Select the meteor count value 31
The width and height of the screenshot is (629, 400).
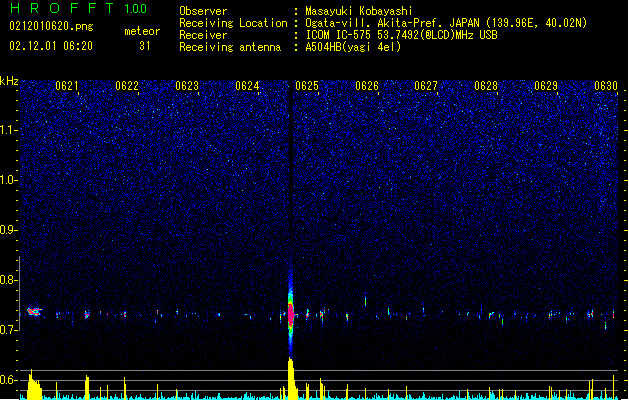pos(145,46)
